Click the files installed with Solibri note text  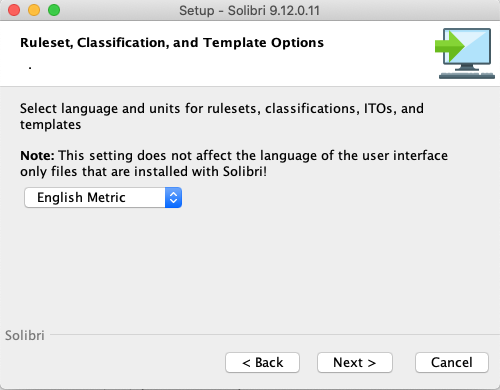pos(143,172)
